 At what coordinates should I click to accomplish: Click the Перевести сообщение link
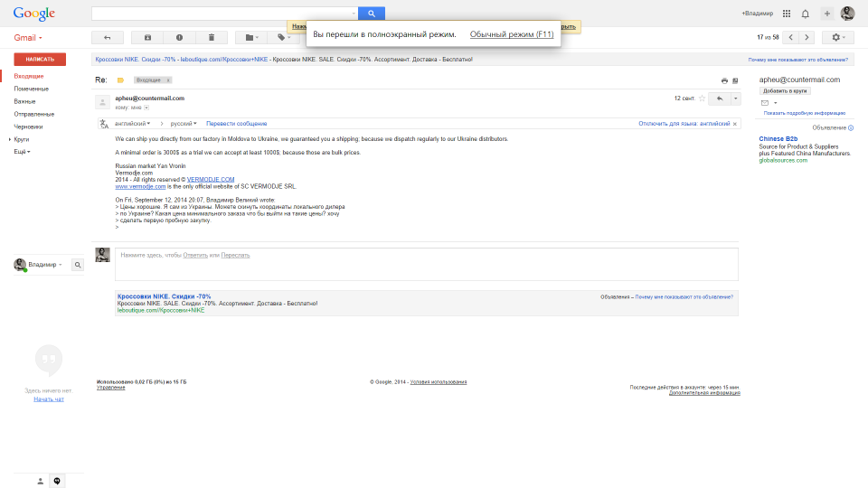[236, 123]
